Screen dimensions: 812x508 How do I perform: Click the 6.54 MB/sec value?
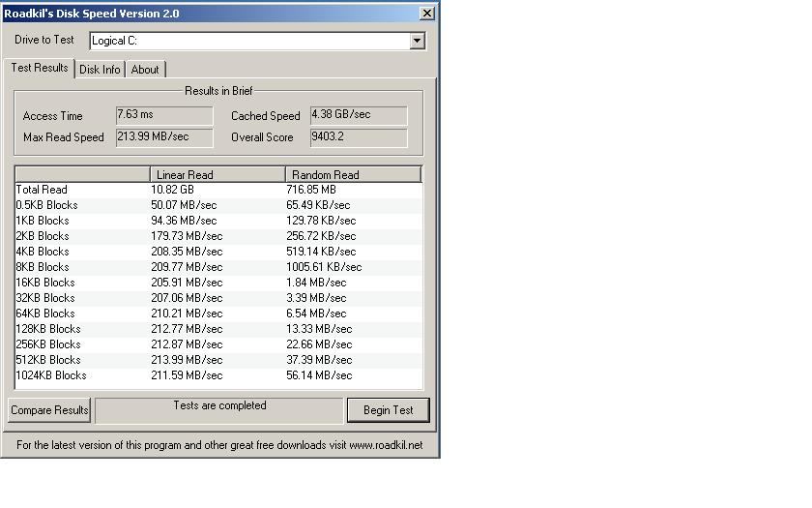click(x=316, y=314)
